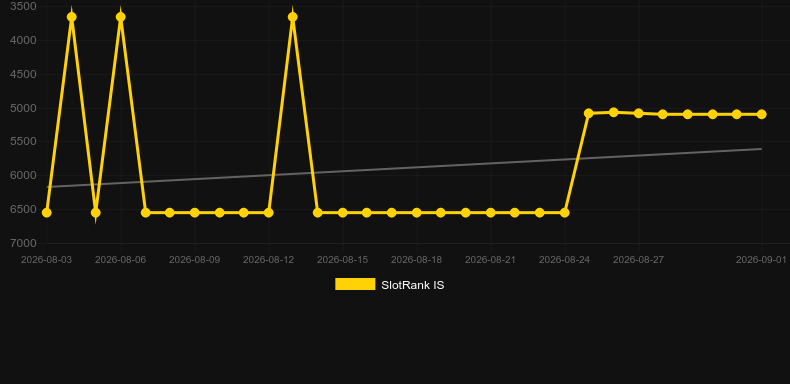This screenshot has width=790, height=384.
Task: Click the 2026-08-18 x-axis label
Action: (x=417, y=260)
